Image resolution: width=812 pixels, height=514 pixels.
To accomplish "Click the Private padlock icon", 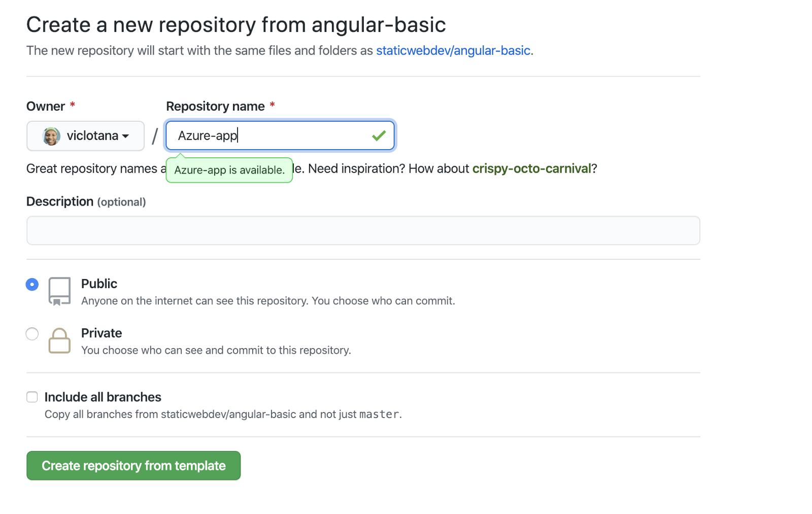I will point(59,340).
